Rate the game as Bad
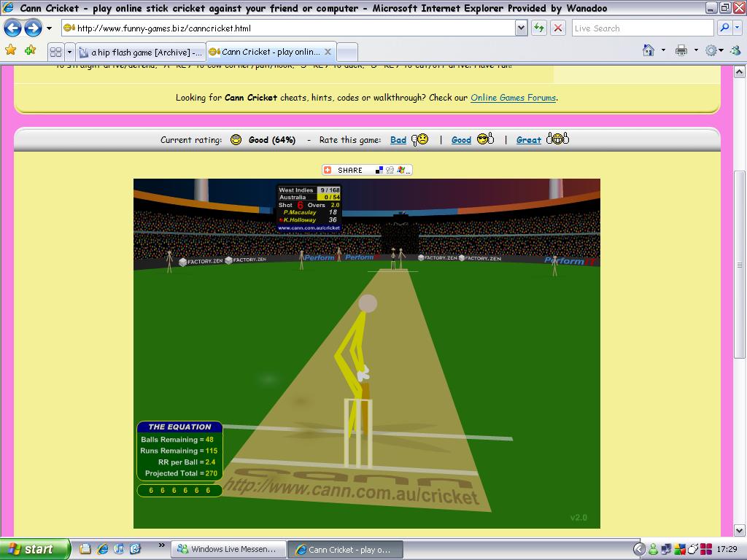Viewport: 747px width, 560px height. 398,139
